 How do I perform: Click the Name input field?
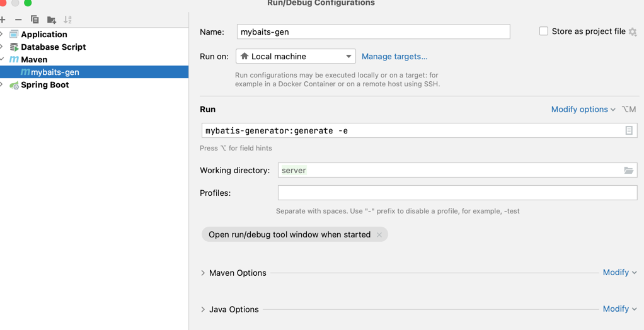[373, 31]
